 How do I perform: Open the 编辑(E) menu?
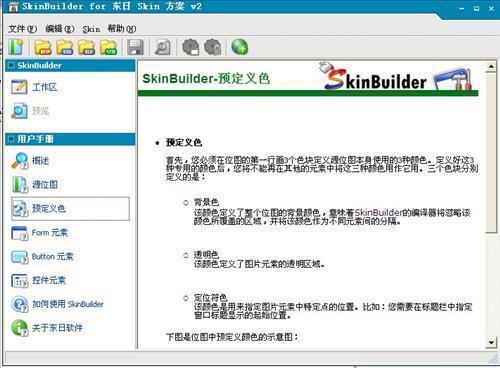(60, 29)
